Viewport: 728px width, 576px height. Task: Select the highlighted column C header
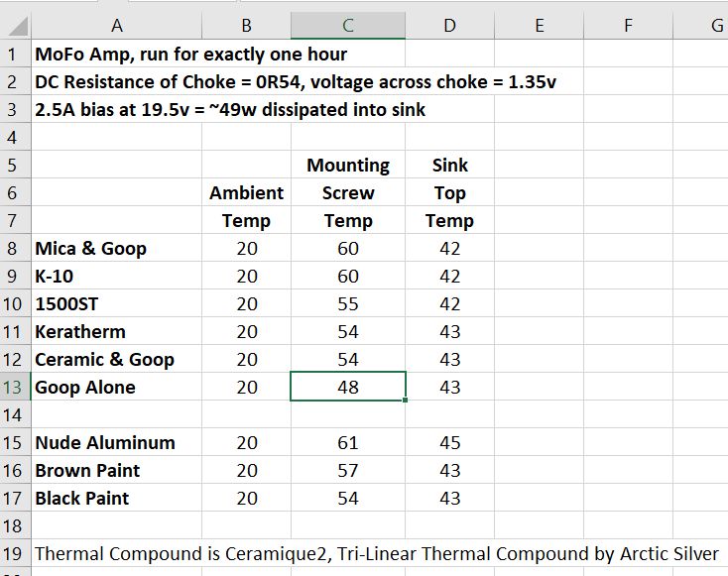point(348,26)
